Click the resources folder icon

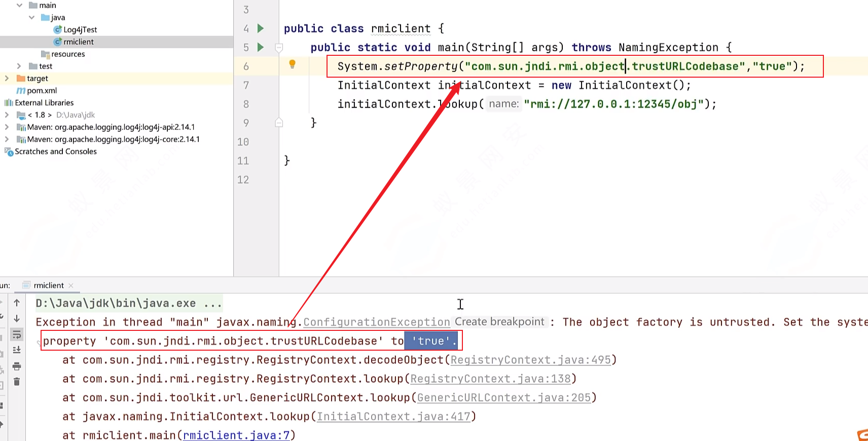pos(45,54)
